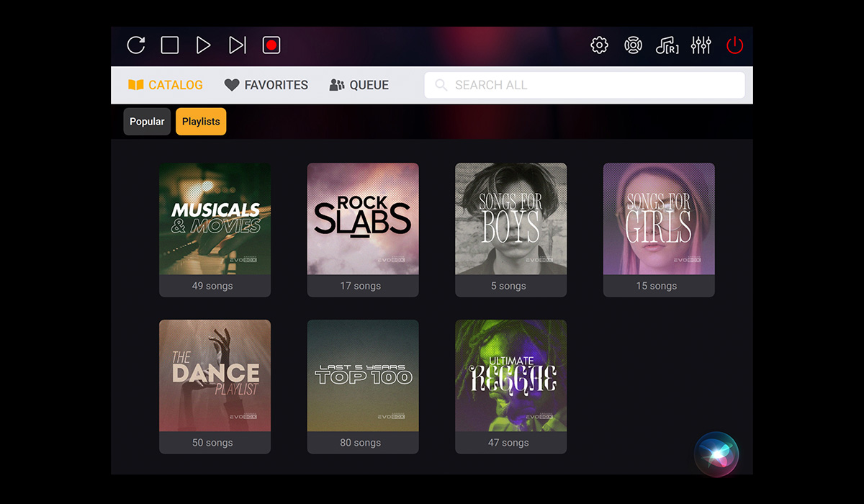Skip to next song icon
The width and height of the screenshot is (864, 504).
[x=237, y=45]
